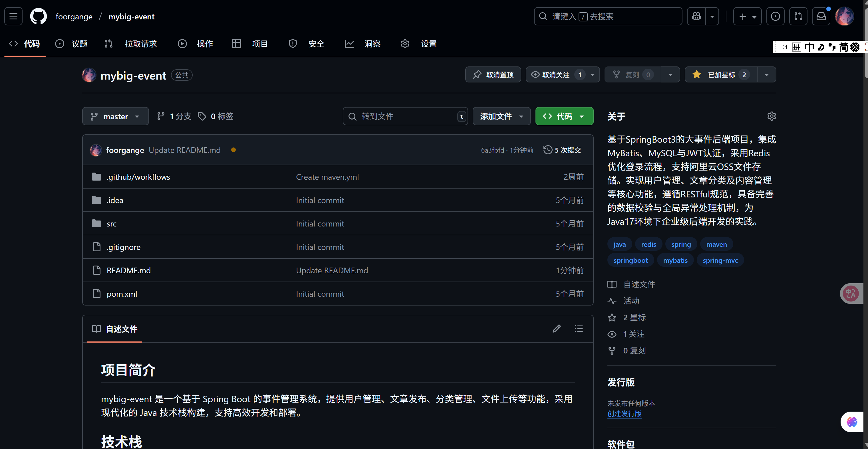Open Copilot dropdown arrow next to icon

[x=712, y=16]
